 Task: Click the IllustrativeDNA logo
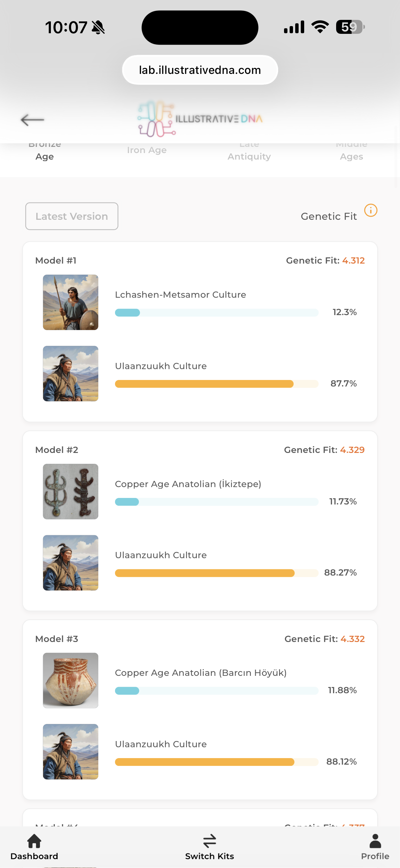(x=200, y=119)
